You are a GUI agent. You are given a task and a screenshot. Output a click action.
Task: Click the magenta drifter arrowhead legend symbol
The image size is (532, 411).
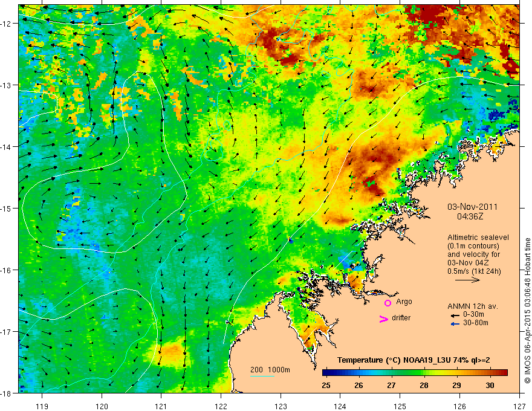(x=384, y=319)
